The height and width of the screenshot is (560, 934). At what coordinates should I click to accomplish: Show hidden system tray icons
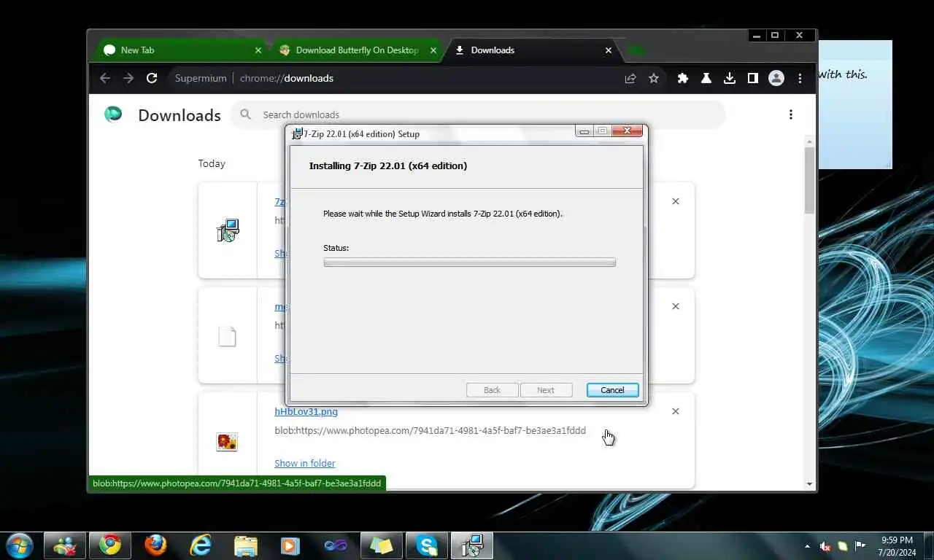point(807,545)
